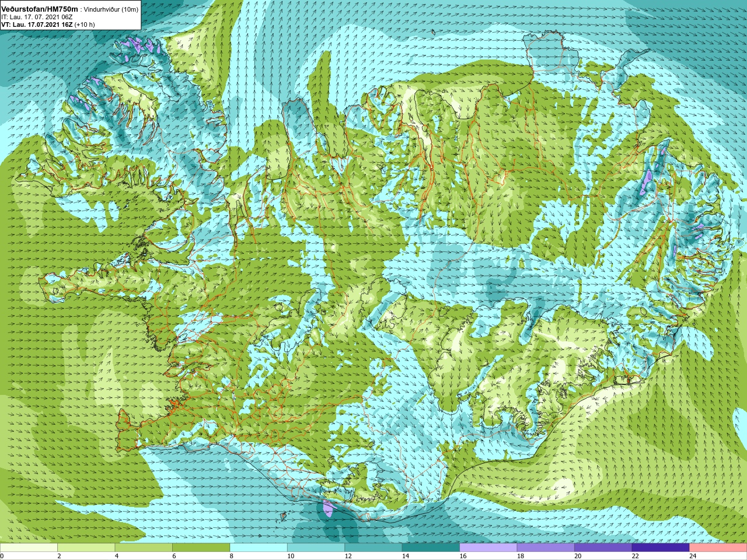The width and height of the screenshot is (747, 560).
Task: Click the 10–12 m/s legend color swatch
Action: pos(316,548)
